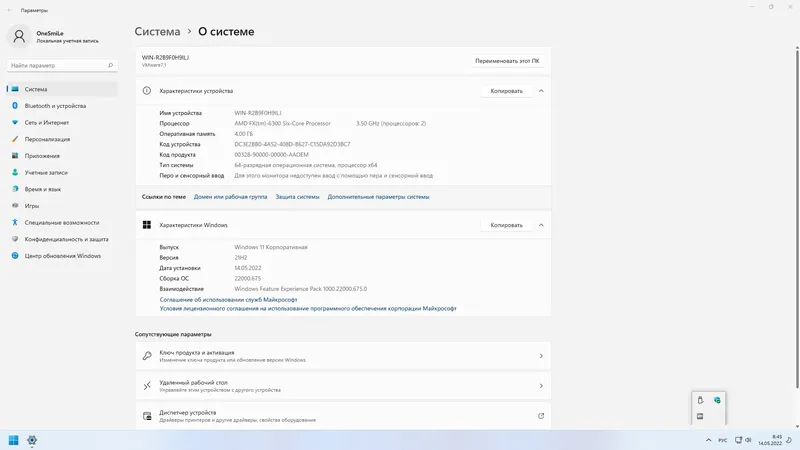
Task: Focus the Найти параметр search field
Action: (62, 65)
